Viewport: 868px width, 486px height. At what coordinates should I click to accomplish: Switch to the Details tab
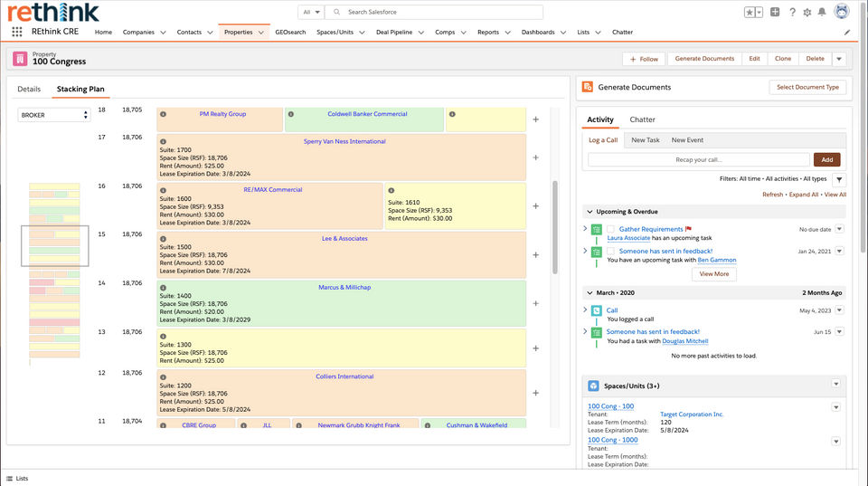click(29, 90)
